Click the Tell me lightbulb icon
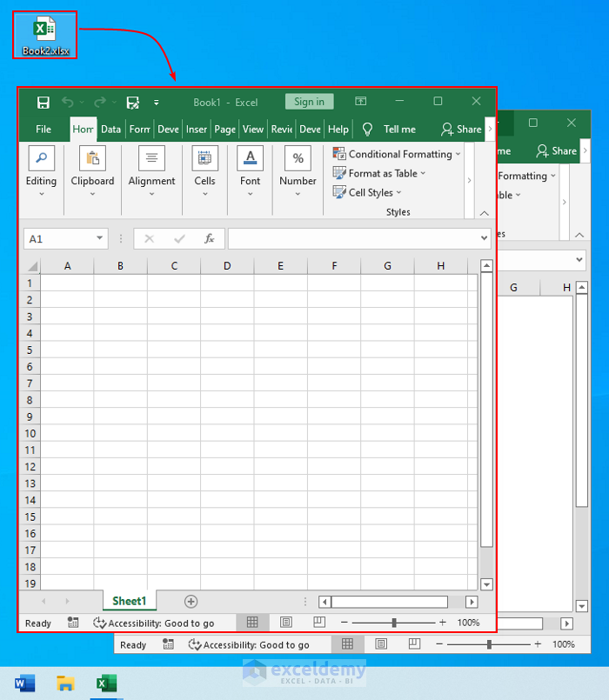609x700 pixels. point(367,130)
